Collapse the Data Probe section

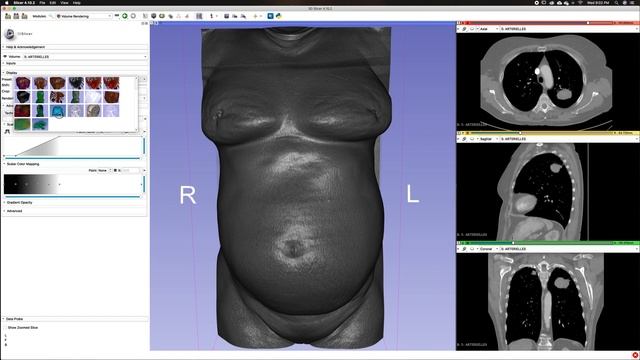74,319
